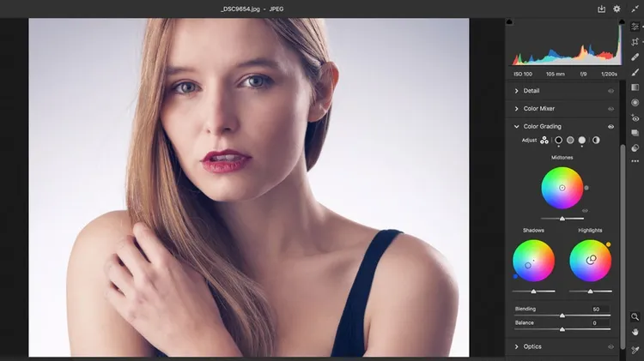This screenshot has height=361, width=644.
Task: Toggle the shadow clipping warning on histogram
Action: 509,21
